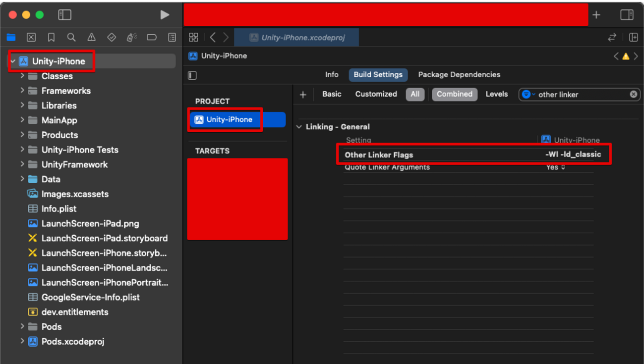This screenshot has height=364, width=644.
Task: Expand the Pods folder
Action: pos(22,327)
